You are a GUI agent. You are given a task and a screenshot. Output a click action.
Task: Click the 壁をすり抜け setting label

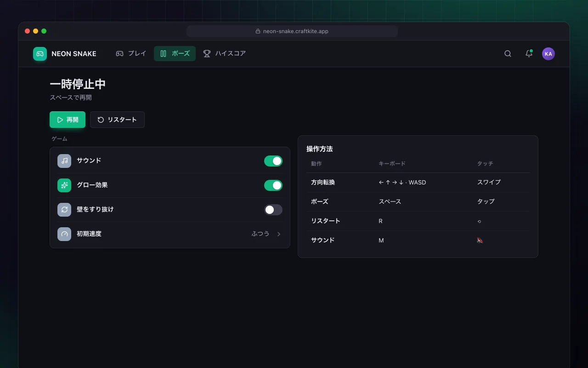pos(95,210)
